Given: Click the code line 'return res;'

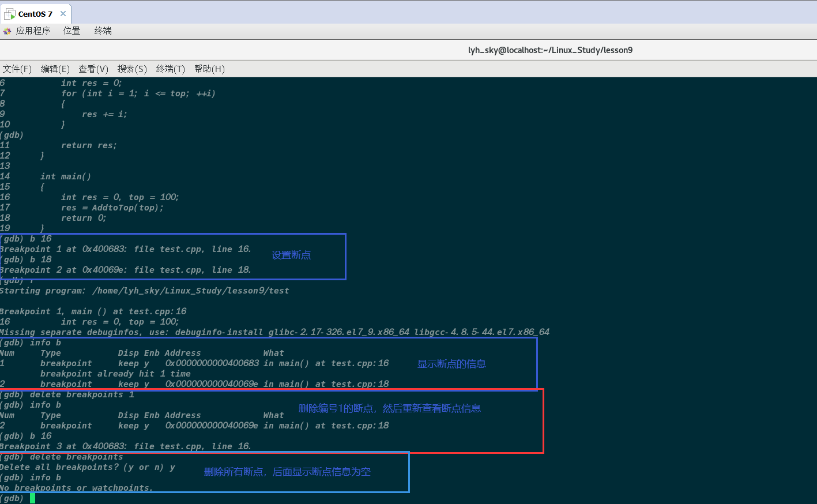Looking at the screenshot, I should coord(89,145).
